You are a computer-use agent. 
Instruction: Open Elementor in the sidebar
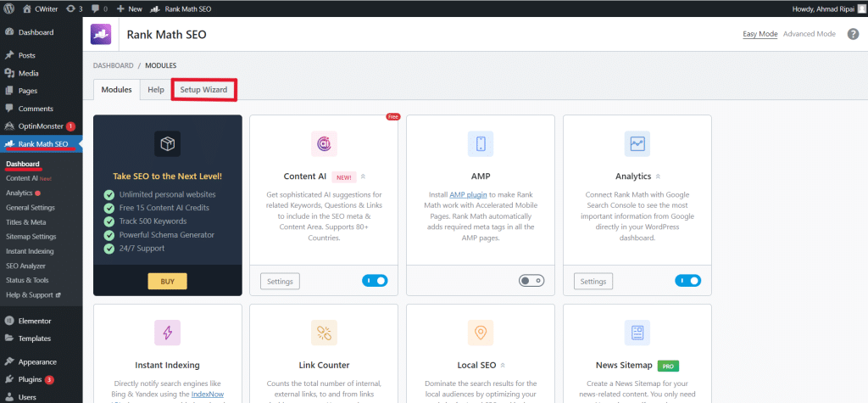tap(34, 321)
